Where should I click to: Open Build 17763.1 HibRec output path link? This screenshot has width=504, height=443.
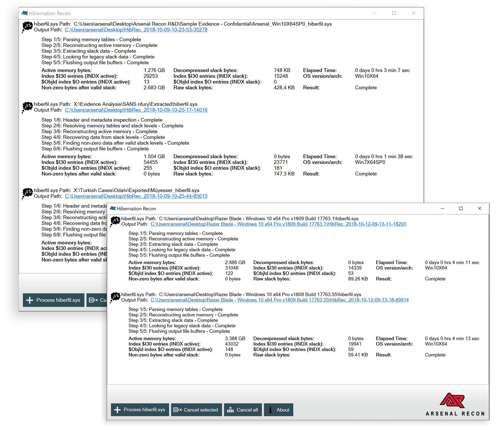click(278, 224)
